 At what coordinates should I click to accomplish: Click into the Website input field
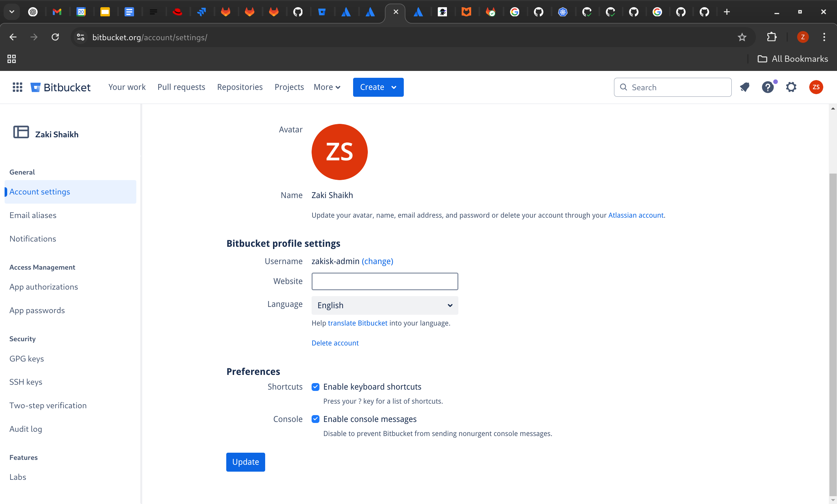(384, 281)
